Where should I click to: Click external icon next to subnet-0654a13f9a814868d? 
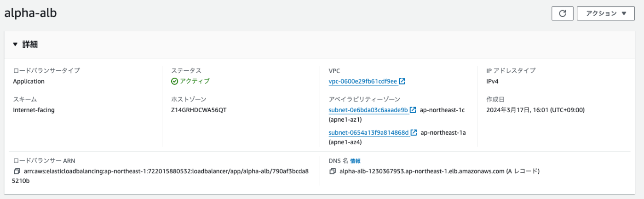click(x=414, y=133)
